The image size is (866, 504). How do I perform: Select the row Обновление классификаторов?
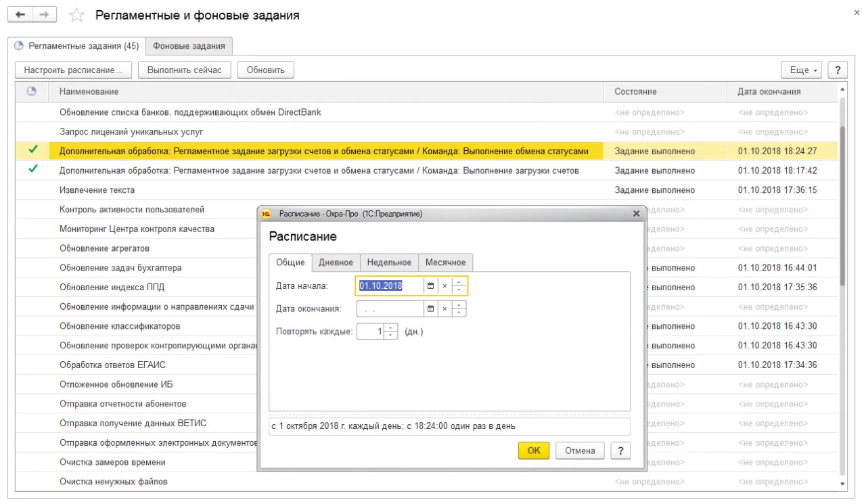pyautogui.click(x=137, y=326)
